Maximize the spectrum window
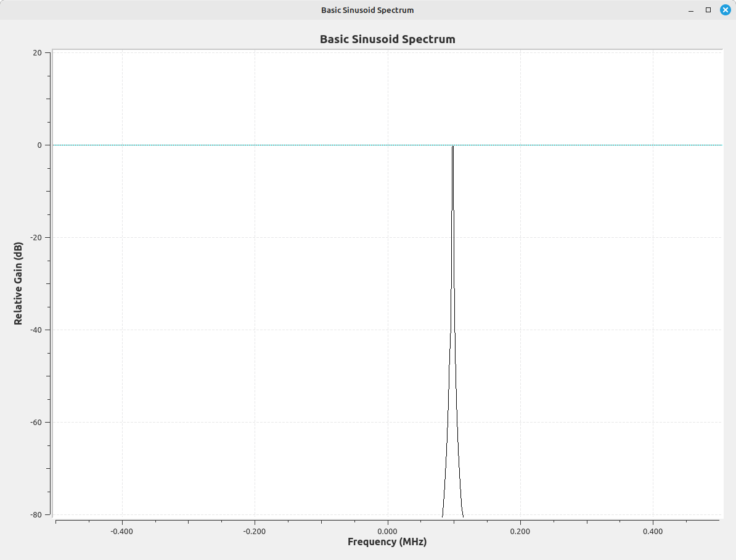 [x=708, y=10]
